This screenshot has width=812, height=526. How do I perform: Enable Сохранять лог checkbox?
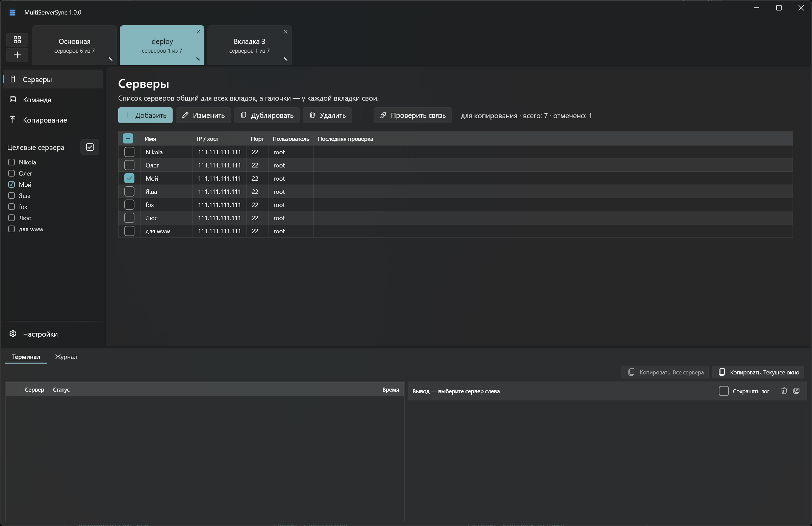pyautogui.click(x=724, y=391)
